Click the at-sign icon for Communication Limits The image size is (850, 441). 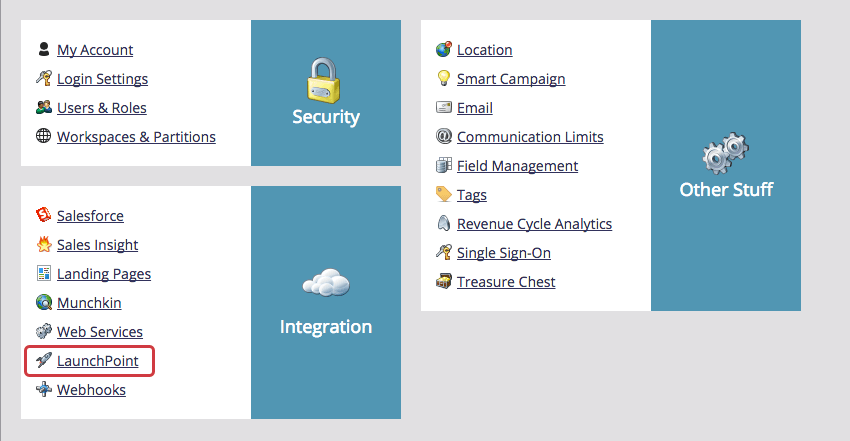click(x=444, y=136)
